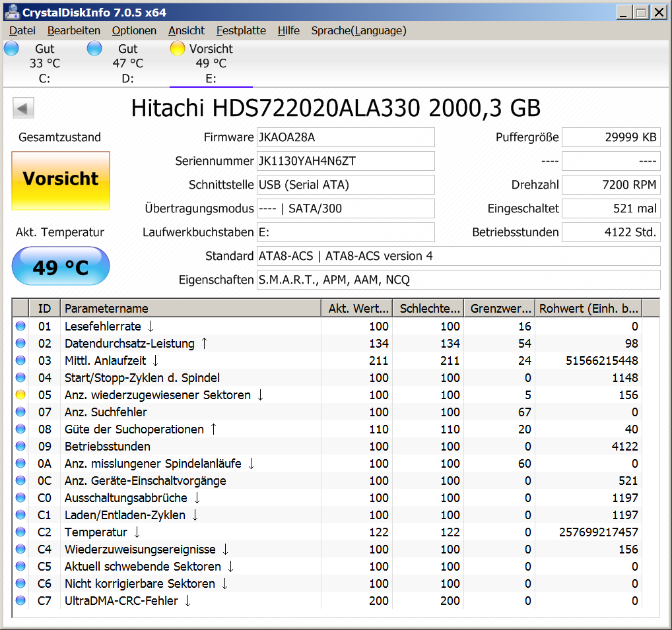Viewport: 672px width, 630px height.
Task: Click the Eingeschaltet field 521 mal
Action: click(611, 208)
